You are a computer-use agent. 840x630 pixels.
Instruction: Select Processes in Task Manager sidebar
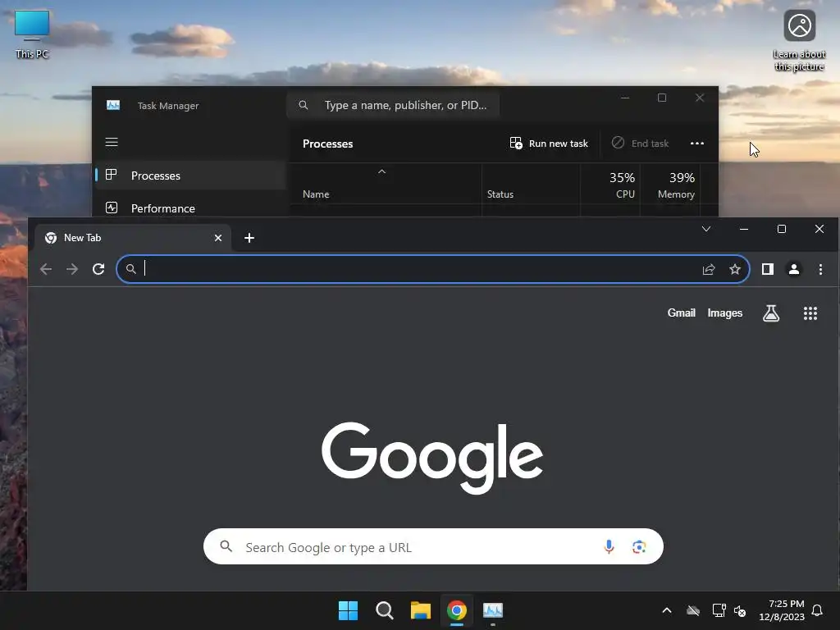pyautogui.click(x=190, y=176)
